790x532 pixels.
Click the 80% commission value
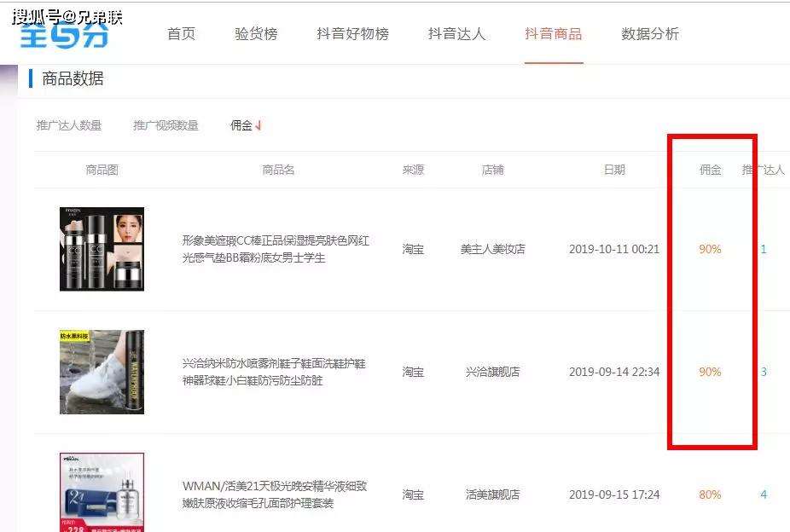(x=710, y=494)
